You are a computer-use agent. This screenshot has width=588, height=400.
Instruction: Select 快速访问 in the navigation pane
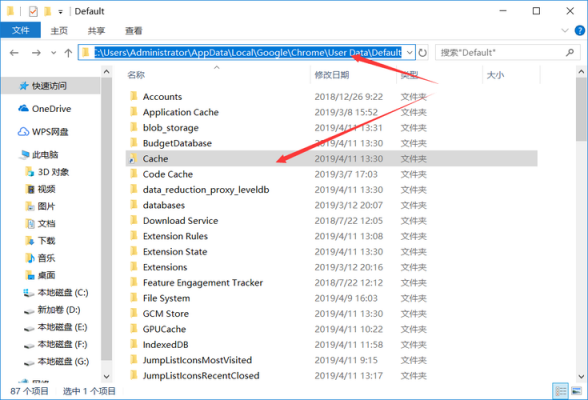point(50,86)
